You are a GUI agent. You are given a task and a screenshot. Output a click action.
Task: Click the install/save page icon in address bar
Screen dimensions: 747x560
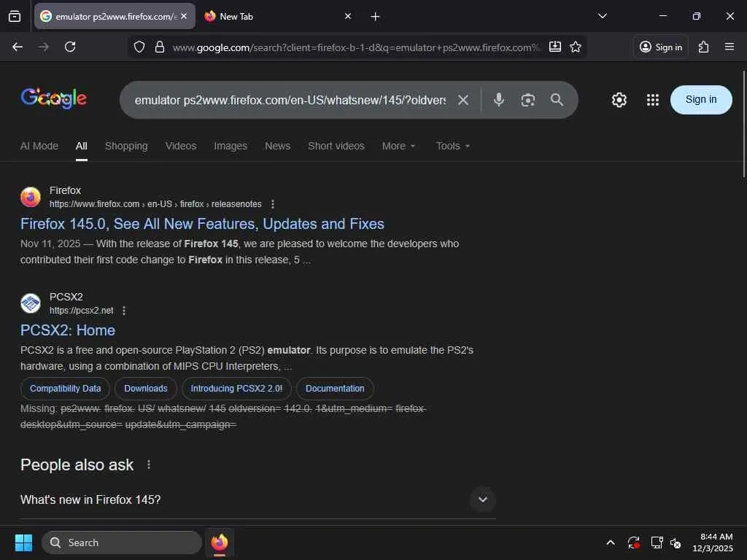(x=555, y=47)
